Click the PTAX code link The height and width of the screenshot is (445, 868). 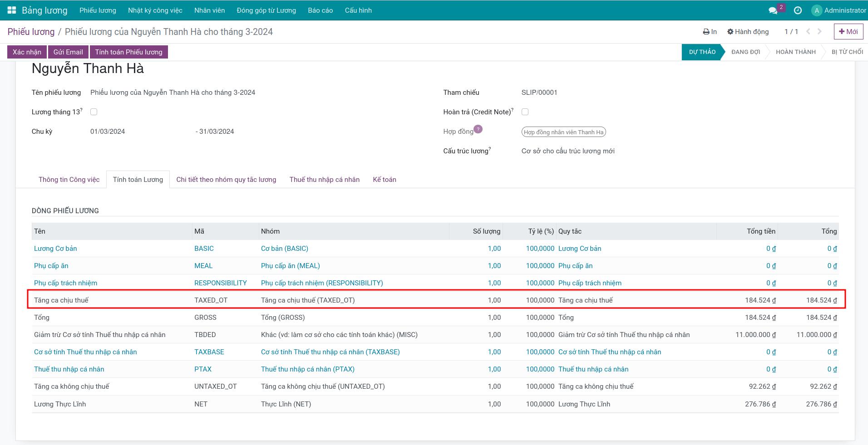(x=203, y=369)
